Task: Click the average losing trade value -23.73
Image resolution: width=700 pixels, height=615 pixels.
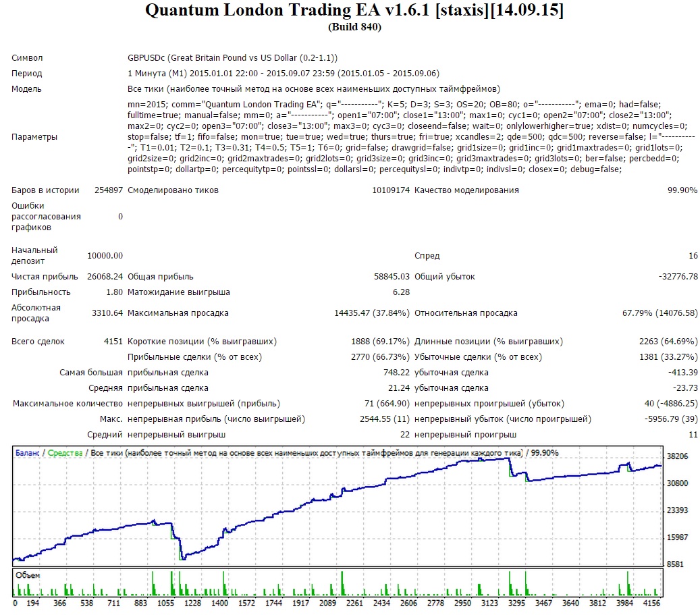Action: 685,388
